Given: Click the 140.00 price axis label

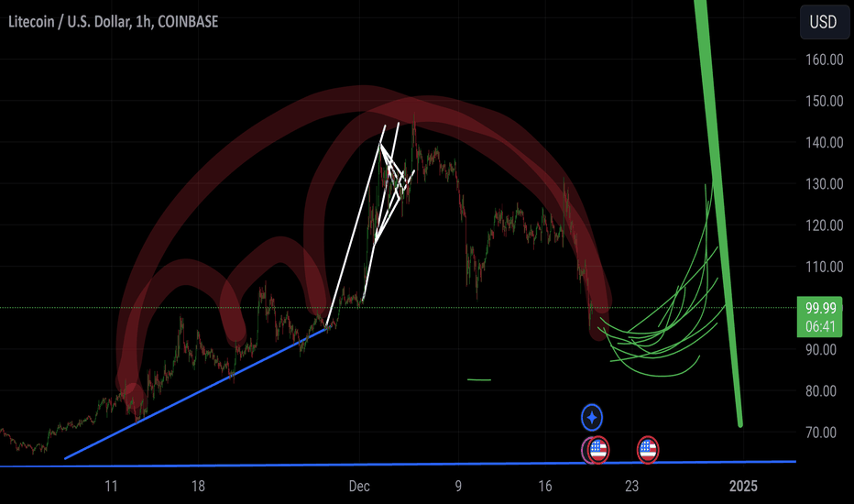Looking at the screenshot, I should point(825,142).
